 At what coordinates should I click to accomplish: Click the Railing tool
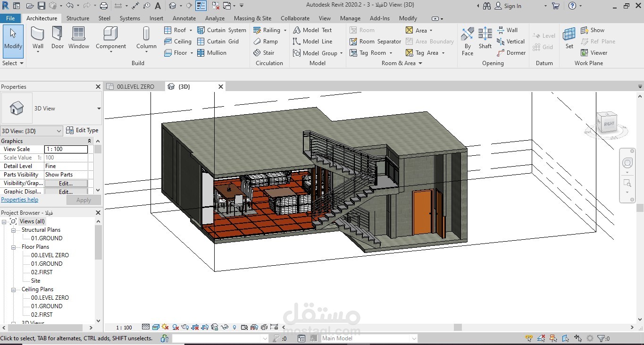(x=270, y=30)
